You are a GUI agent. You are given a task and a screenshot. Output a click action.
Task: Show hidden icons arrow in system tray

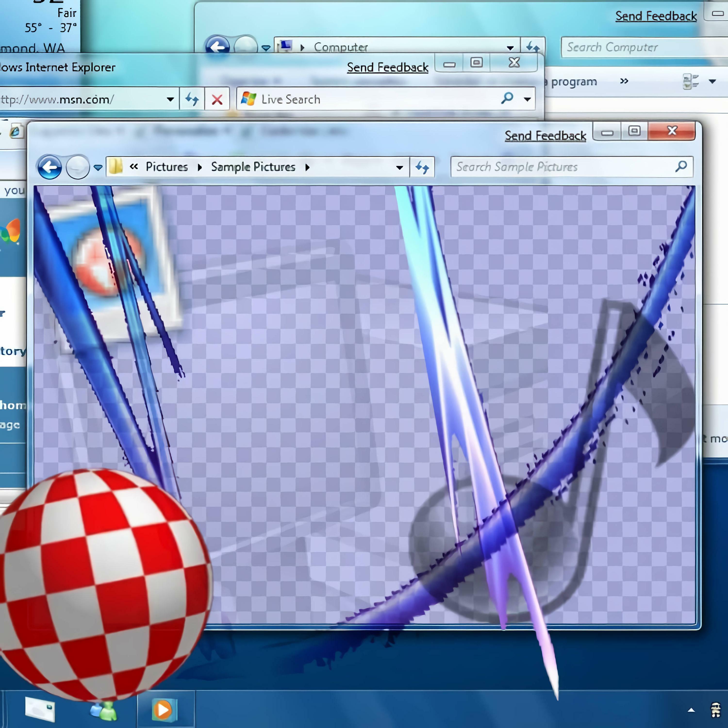[x=691, y=710]
